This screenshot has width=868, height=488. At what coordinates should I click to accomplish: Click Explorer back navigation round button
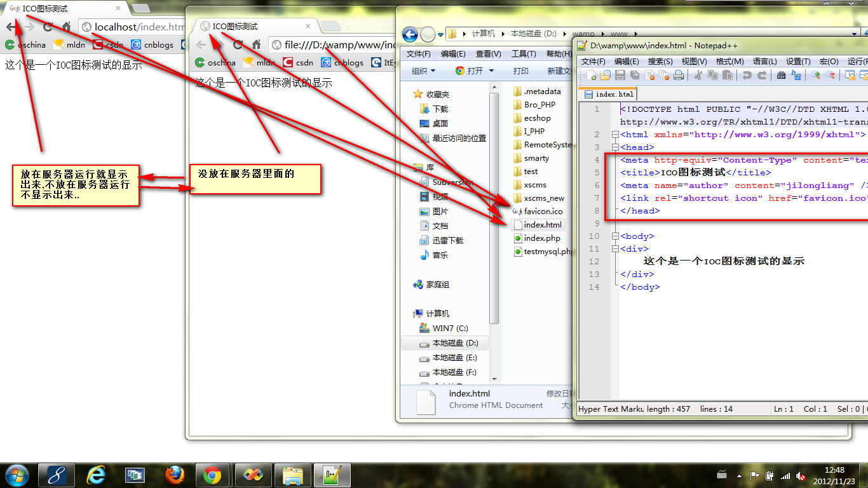click(x=410, y=34)
